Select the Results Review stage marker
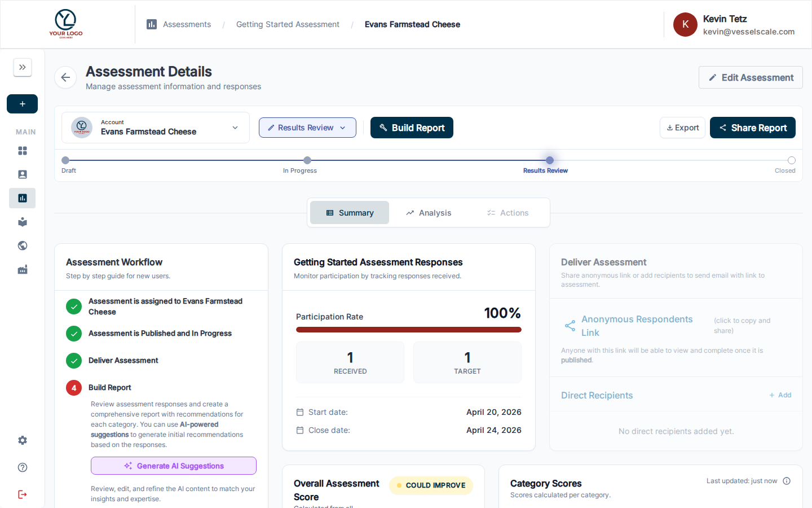Viewport: 812px width, 508px height. [550, 160]
